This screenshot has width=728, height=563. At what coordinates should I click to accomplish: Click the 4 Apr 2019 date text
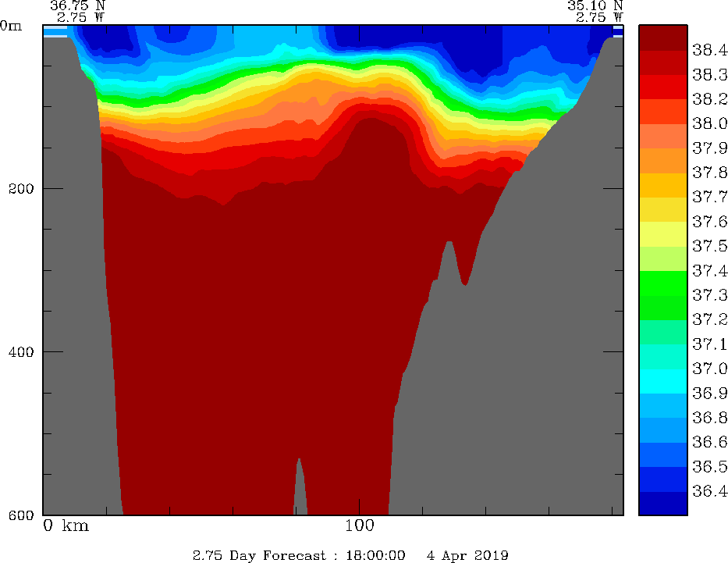point(467,555)
